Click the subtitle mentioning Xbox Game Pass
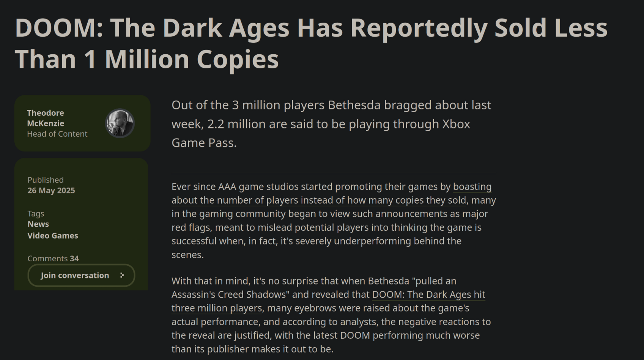The image size is (644, 360). [x=331, y=124]
